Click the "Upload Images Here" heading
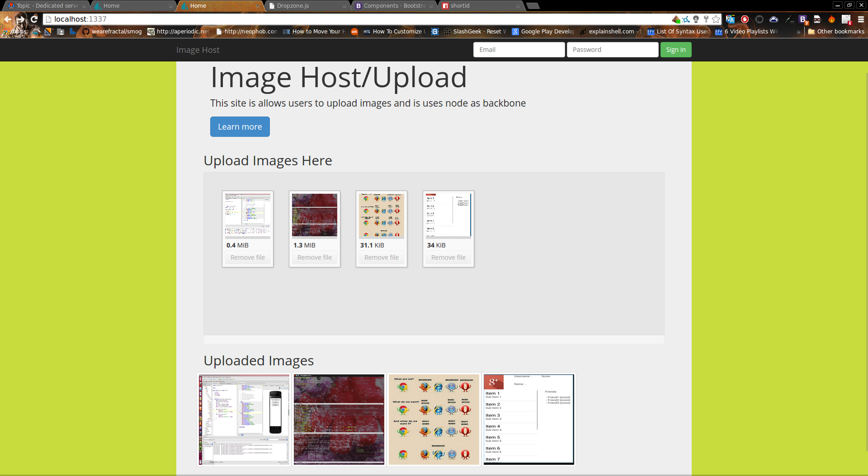 coord(268,161)
